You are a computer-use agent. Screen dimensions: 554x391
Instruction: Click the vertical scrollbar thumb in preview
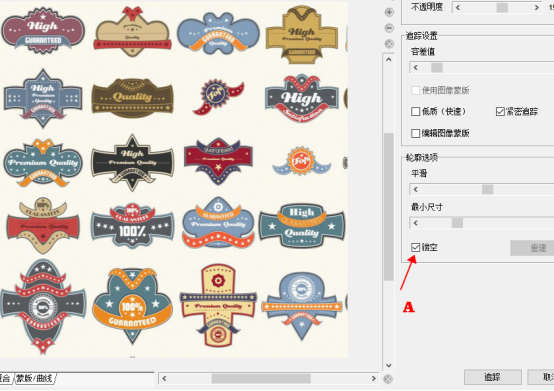point(389,207)
